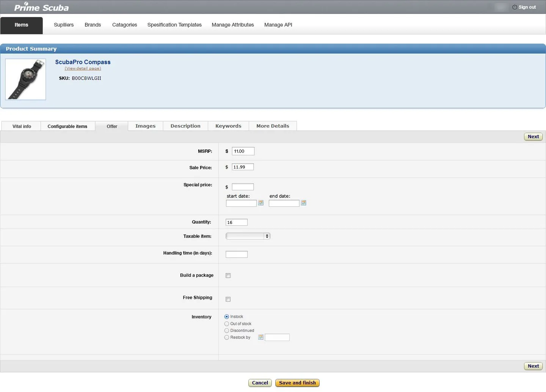Image resolution: width=546 pixels, height=392 pixels.
Task: Select the Instock inventory option
Action: (227, 317)
